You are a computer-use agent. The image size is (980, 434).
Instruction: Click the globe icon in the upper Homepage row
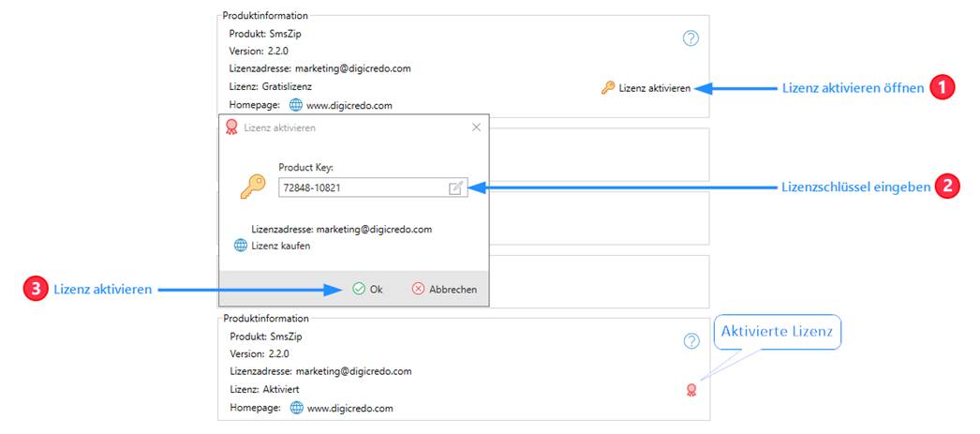295,105
